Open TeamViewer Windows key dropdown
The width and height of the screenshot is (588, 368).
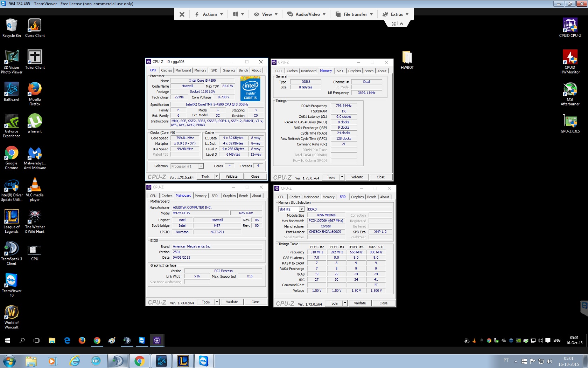coord(238,14)
